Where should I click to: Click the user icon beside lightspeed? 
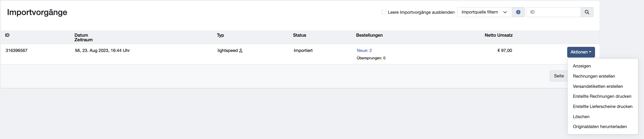pos(241,51)
